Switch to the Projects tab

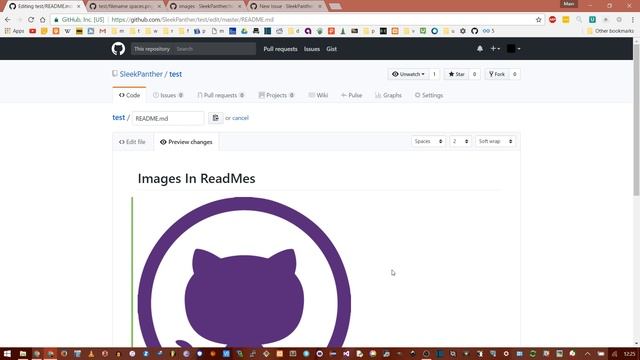[276, 95]
